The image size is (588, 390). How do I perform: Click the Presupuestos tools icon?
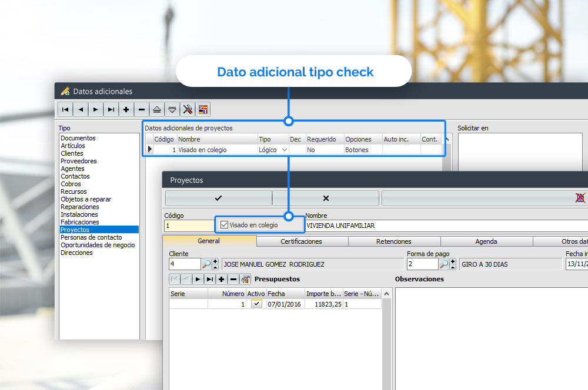point(246,280)
